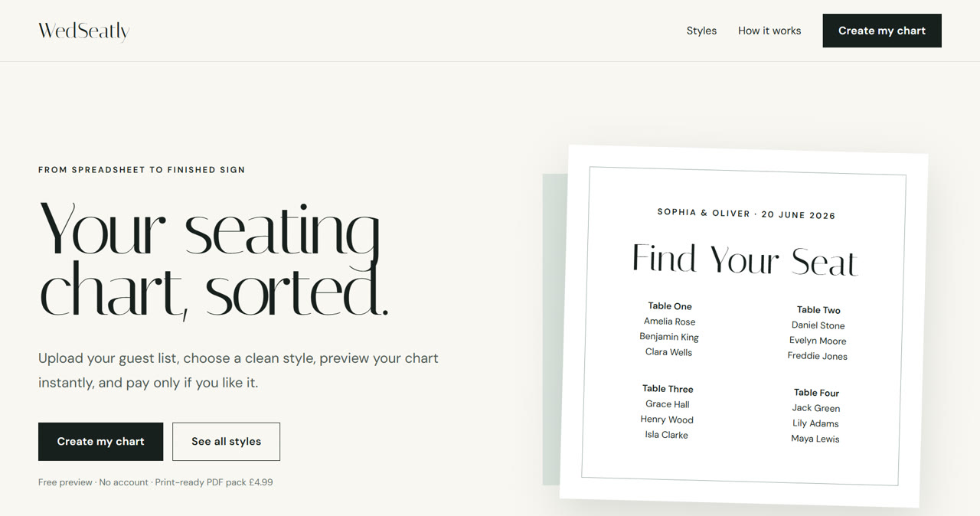Open the WedSeatly logo home link

[84, 31]
